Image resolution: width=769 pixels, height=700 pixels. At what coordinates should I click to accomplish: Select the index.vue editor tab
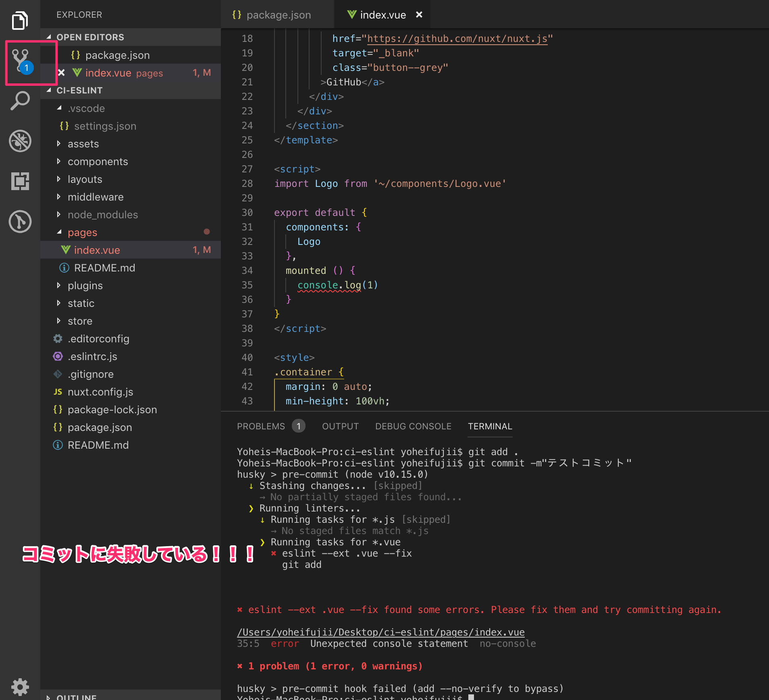[382, 14]
